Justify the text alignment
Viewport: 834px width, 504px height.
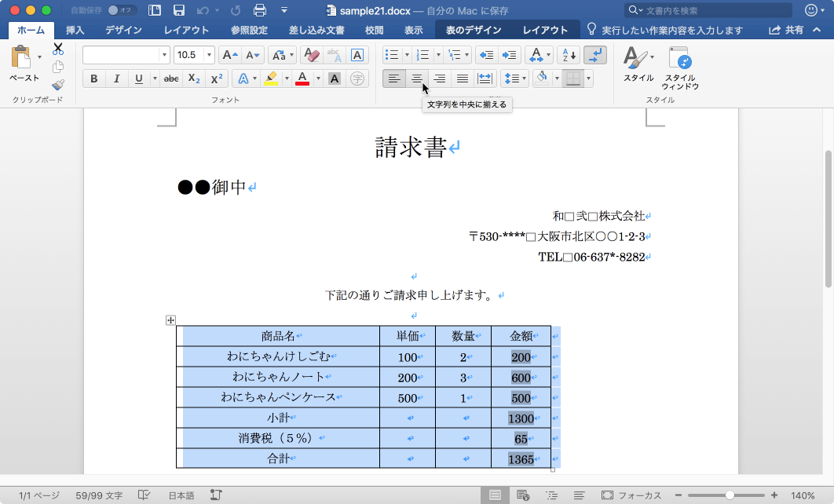pyautogui.click(x=463, y=79)
